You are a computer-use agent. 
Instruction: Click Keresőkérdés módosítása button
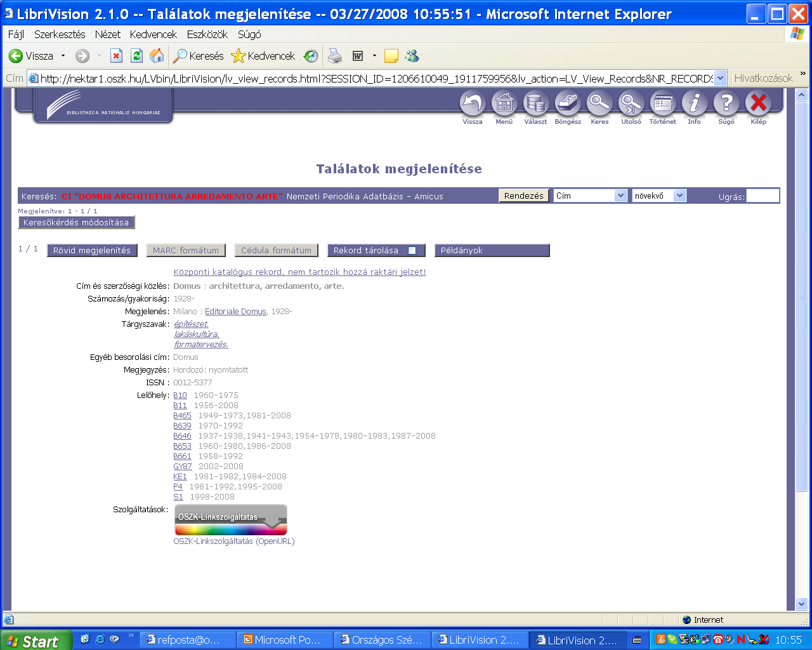[x=76, y=222]
